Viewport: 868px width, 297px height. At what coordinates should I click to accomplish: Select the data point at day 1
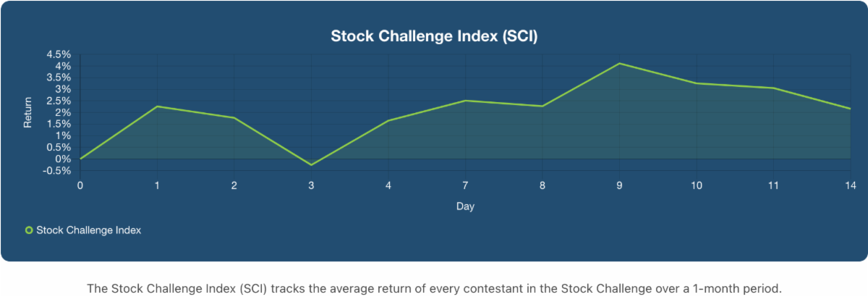tap(157, 106)
